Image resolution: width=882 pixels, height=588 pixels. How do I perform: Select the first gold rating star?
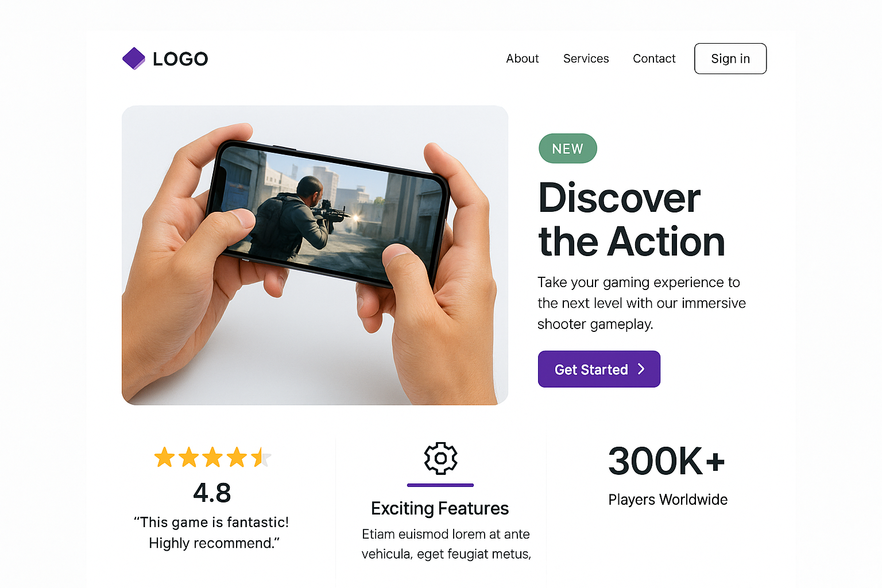click(x=164, y=458)
